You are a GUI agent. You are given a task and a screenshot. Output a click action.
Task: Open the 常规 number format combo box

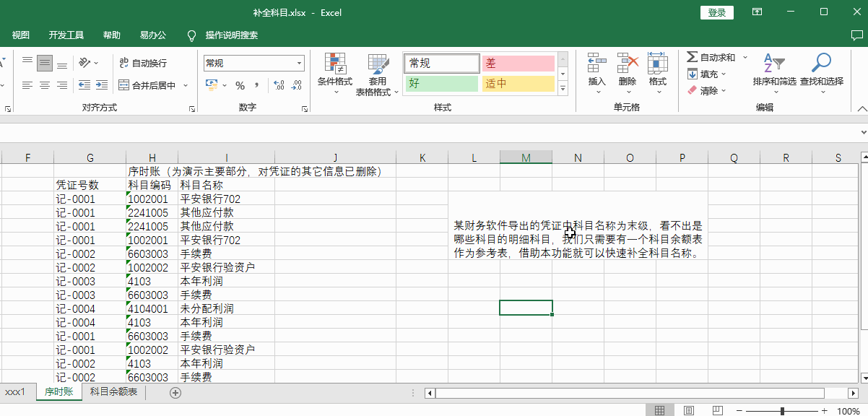[253, 63]
